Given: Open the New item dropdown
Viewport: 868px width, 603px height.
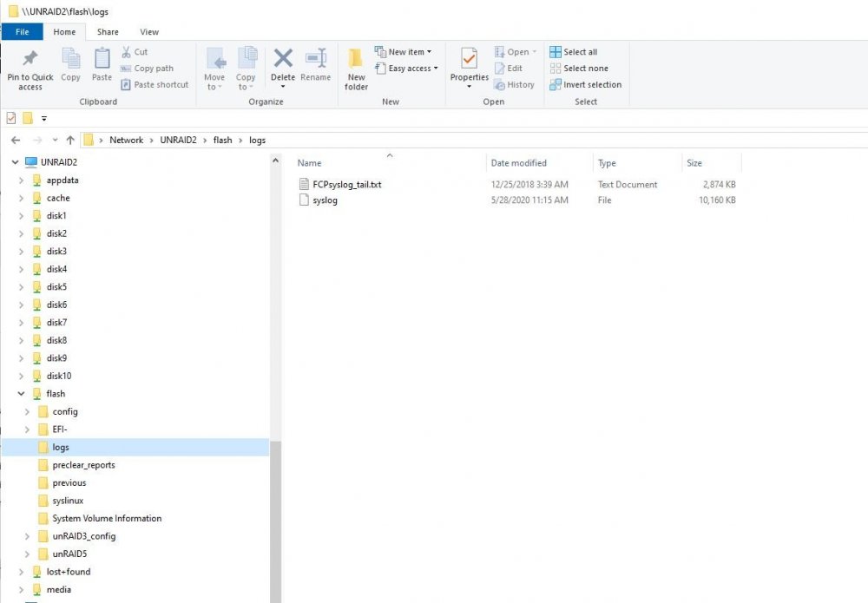Looking at the screenshot, I should [404, 52].
